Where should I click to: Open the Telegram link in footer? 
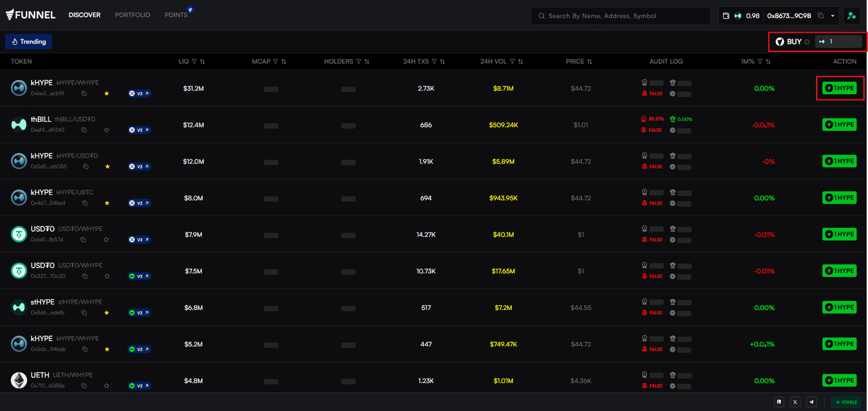coord(811,402)
